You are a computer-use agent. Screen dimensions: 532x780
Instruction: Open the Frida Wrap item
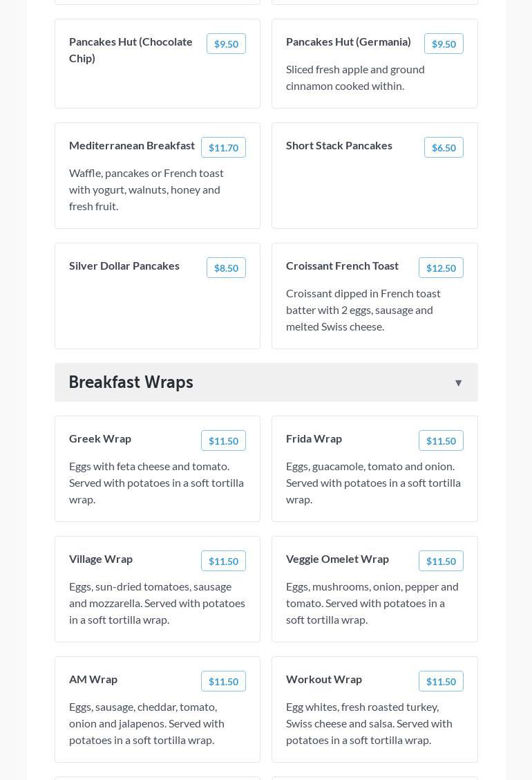(314, 438)
